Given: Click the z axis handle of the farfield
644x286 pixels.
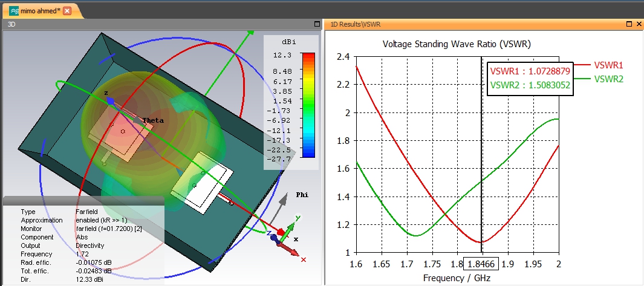Looking at the screenshot, I should [x=109, y=101].
